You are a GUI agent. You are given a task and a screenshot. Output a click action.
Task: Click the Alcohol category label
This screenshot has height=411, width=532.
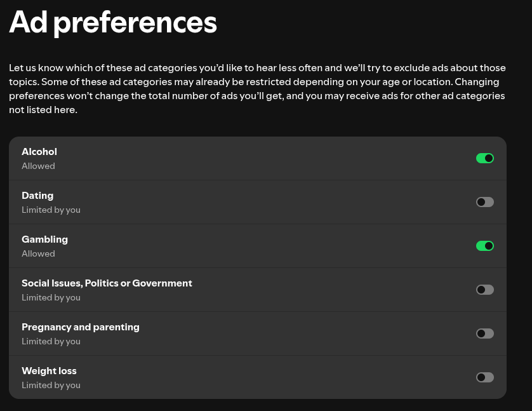coord(39,152)
